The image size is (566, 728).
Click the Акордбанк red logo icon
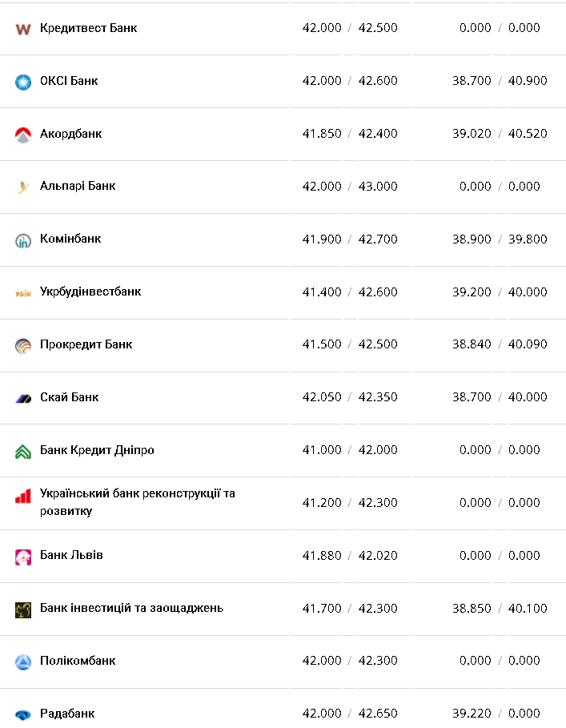pos(22,135)
